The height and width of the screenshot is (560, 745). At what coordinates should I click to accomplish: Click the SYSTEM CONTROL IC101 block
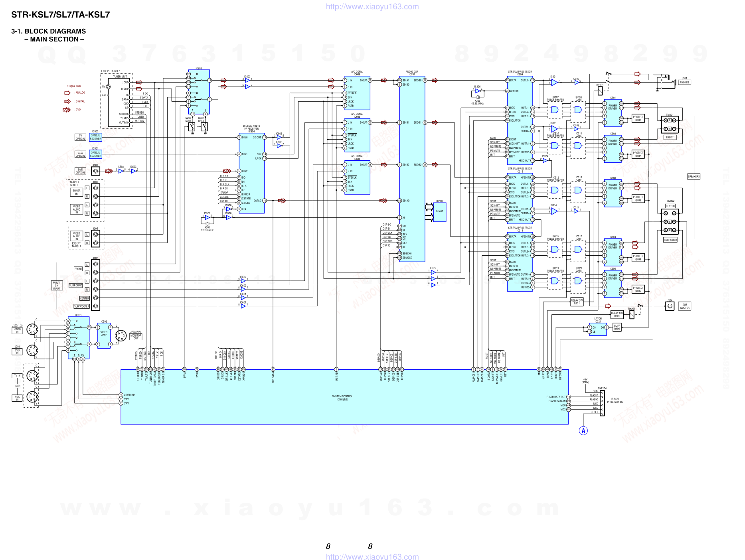pyautogui.click(x=344, y=397)
